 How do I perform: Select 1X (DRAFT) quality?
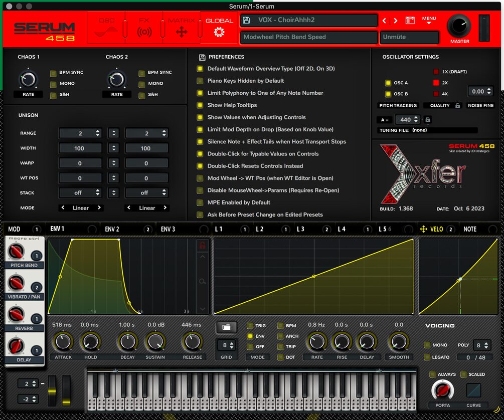[x=436, y=72]
